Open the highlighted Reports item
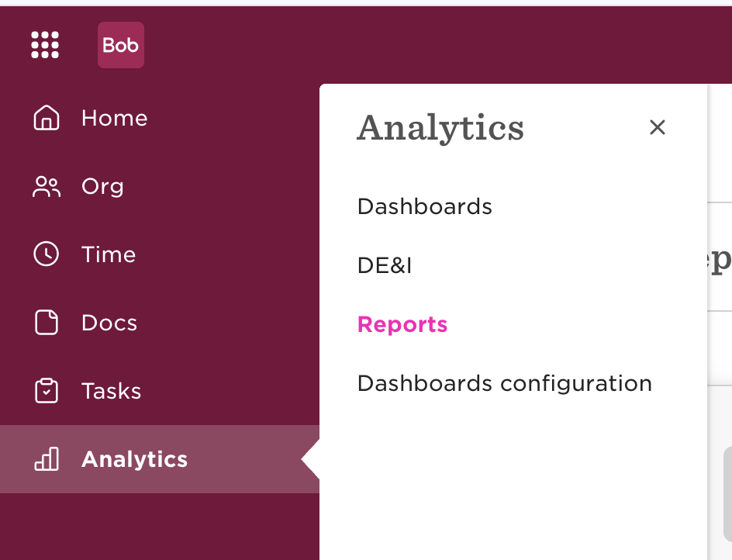 point(402,324)
